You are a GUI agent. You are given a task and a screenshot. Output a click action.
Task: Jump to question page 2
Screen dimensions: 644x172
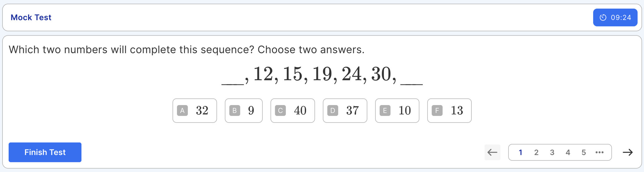coord(536,152)
